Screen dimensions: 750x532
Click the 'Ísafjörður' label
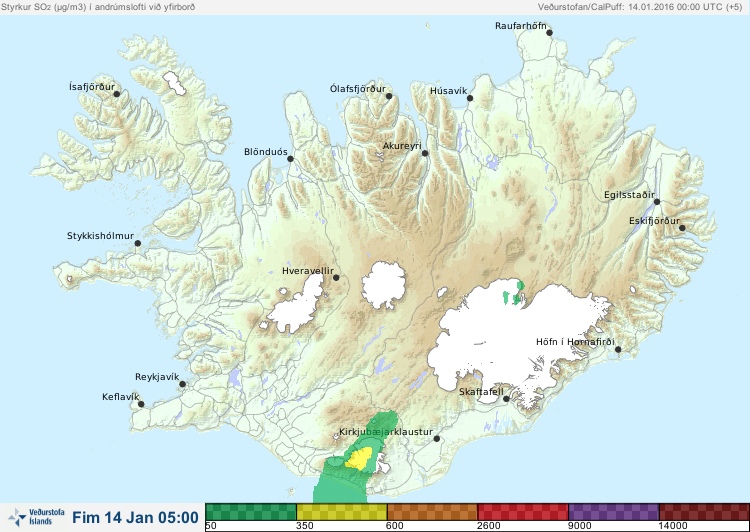tap(92, 87)
